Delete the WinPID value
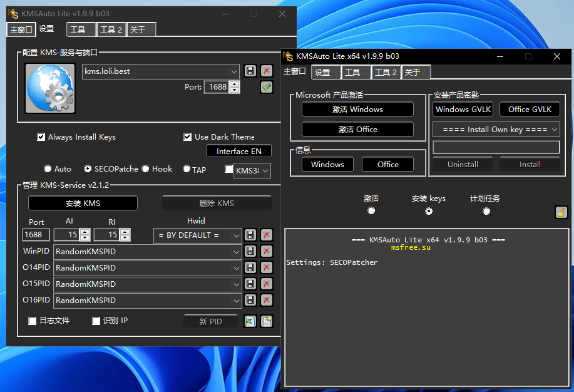Image resolution: width=574 pixels, height=392 pixels. coord(267,251)
